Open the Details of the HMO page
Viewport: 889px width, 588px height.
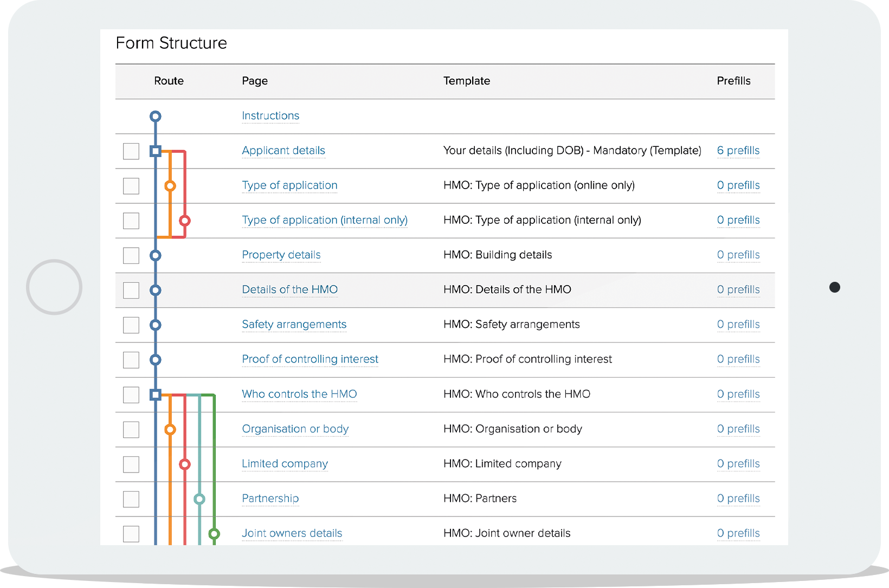tap(290, 289)
